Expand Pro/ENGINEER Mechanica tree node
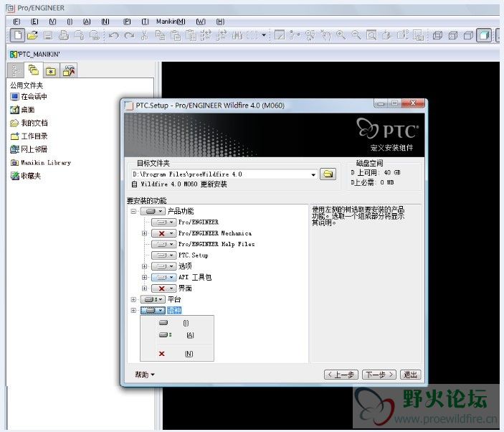The image size is (504, 432). click(x=144, y=233)
